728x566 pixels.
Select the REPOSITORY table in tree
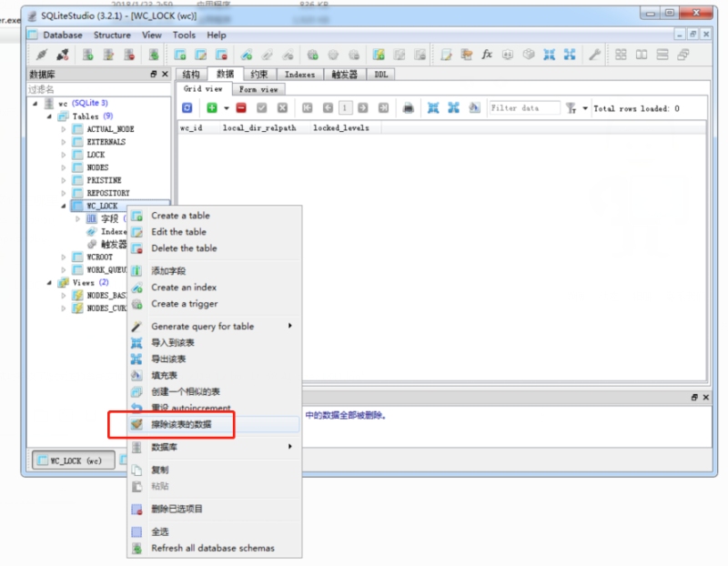tap(108, 193)
